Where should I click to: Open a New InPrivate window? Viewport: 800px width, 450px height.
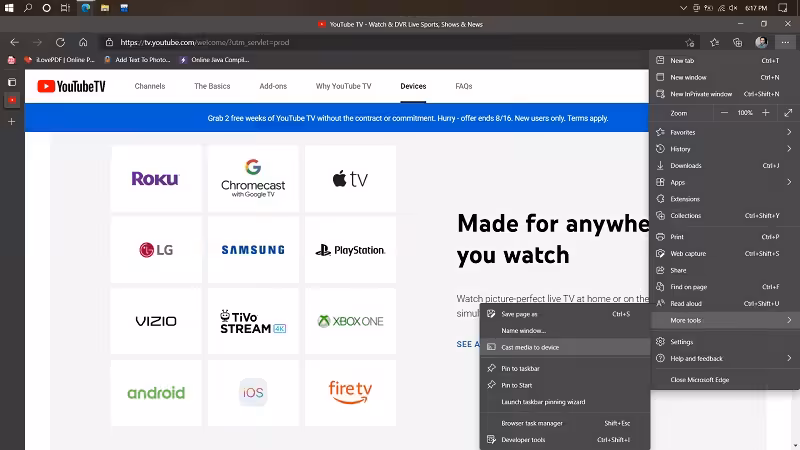[724, 94]
